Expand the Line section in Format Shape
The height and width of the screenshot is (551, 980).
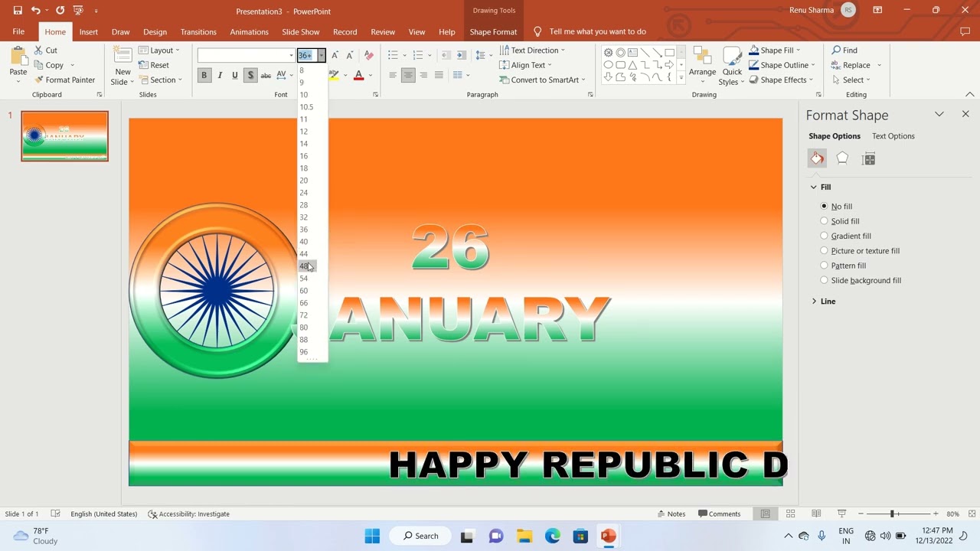[x=824, y=302]
